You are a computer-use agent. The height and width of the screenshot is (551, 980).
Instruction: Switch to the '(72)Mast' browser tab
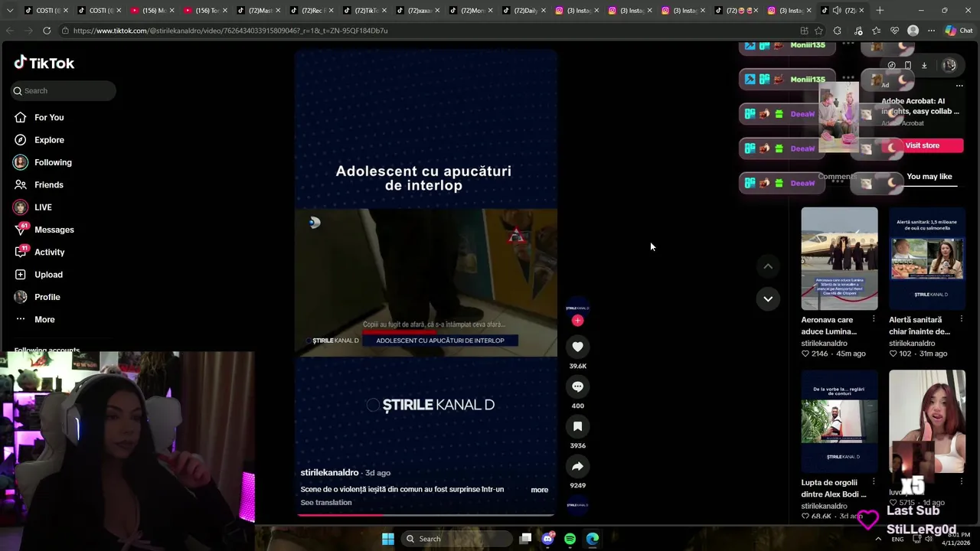click(259, 11)
